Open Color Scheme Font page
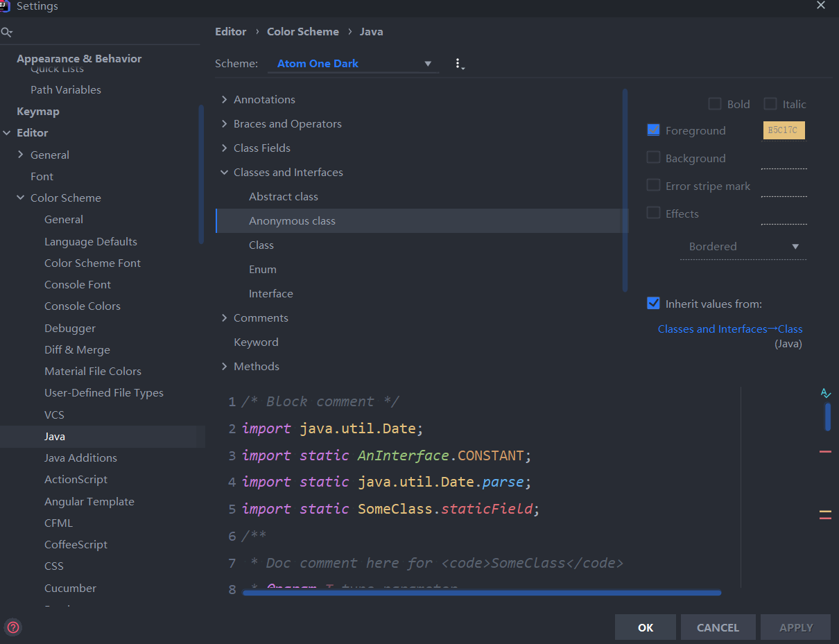839x644 pixels. 92,263
